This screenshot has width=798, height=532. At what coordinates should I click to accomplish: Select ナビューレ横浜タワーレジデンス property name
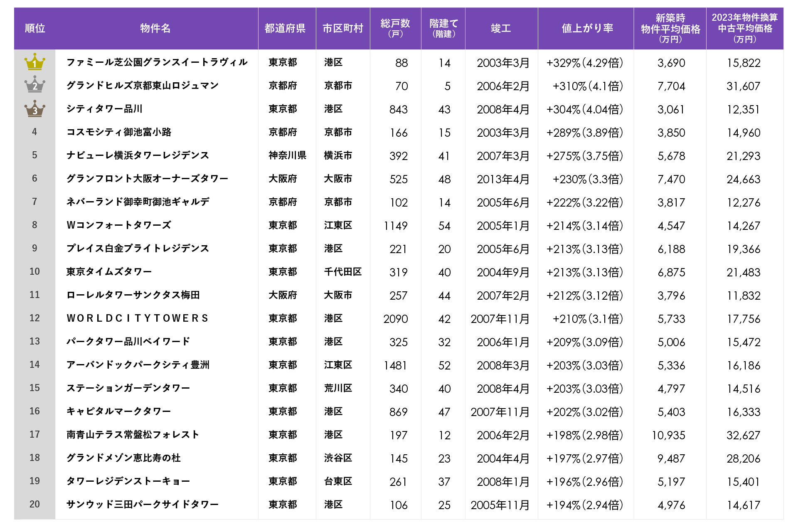pos(138,155)
